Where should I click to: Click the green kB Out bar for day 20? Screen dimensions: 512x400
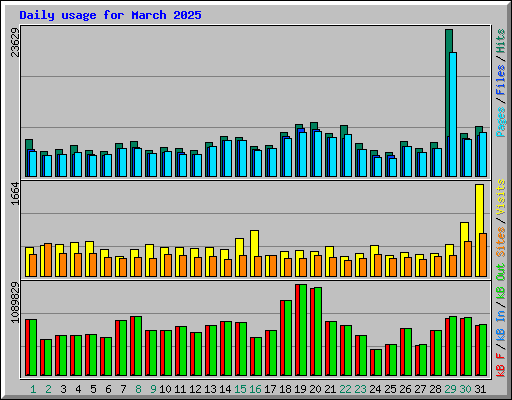point(318,332)
